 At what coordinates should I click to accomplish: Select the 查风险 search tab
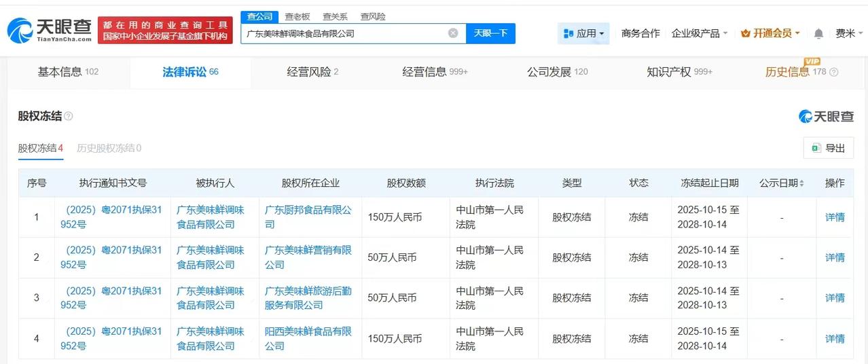pyautogui.click(x=373, y=16)
